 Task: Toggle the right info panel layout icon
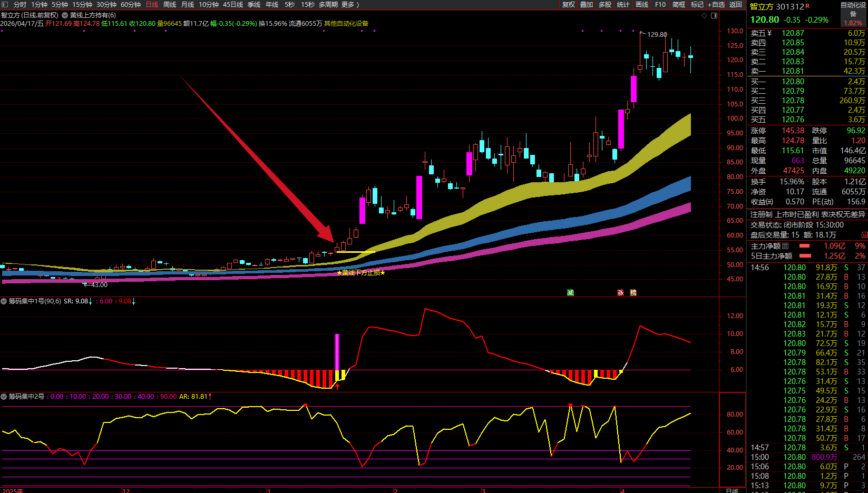(714, 15)
